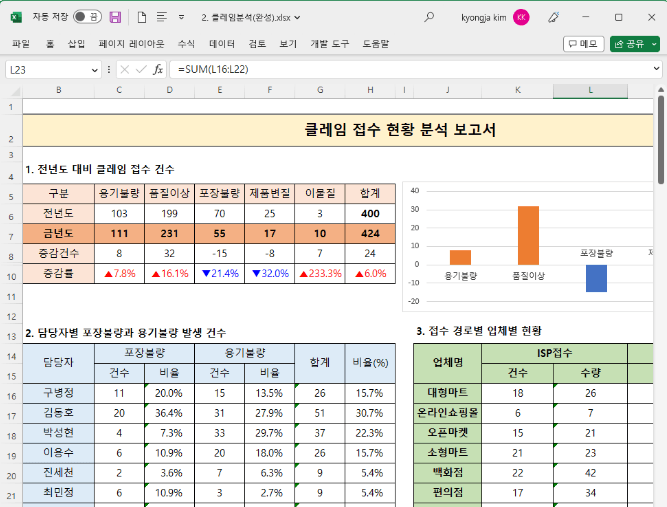Switch to the 데이터 (Data) tab
This screenshot has height=507, width=667.
point(222,44)
